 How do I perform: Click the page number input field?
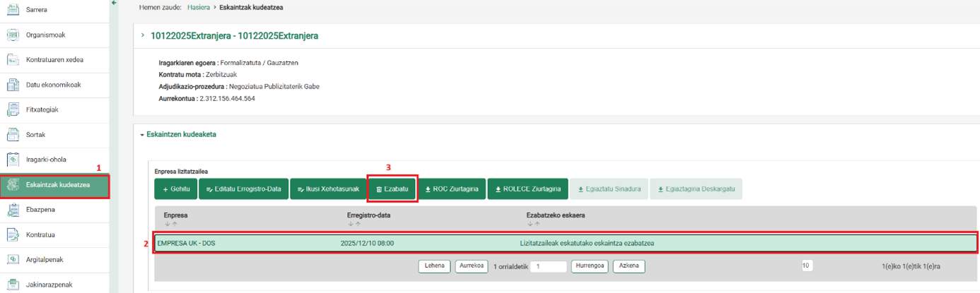click(x=549, y=267)
